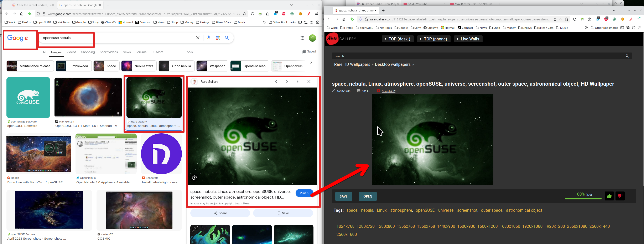Open the Reddit MicroOs screenshot thumbnail
The height and width of the screenshot is (244, 644).
[x=39, y=154]
